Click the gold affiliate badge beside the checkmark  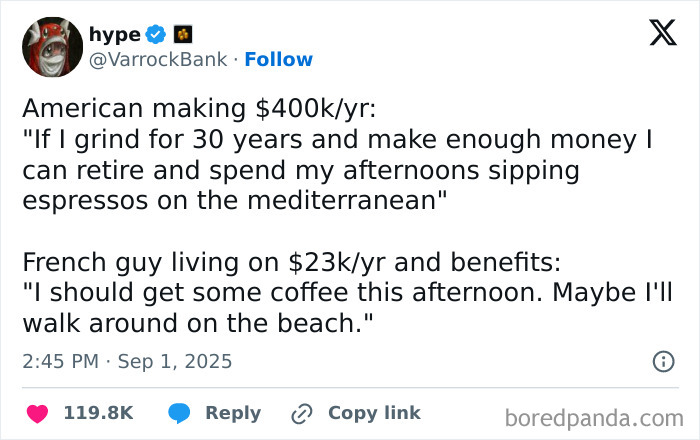pos(182,35)
